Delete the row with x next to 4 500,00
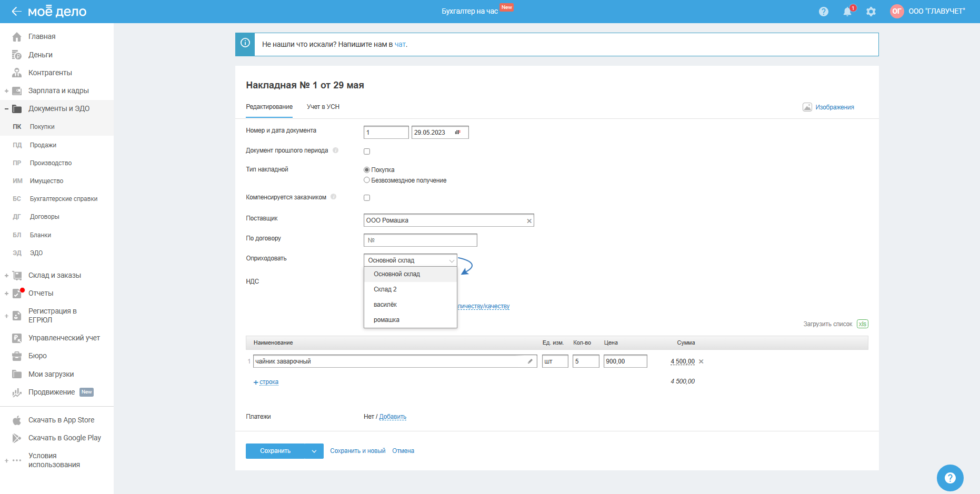This screenshot has height=494, width=980. click(x=701, y=361)
